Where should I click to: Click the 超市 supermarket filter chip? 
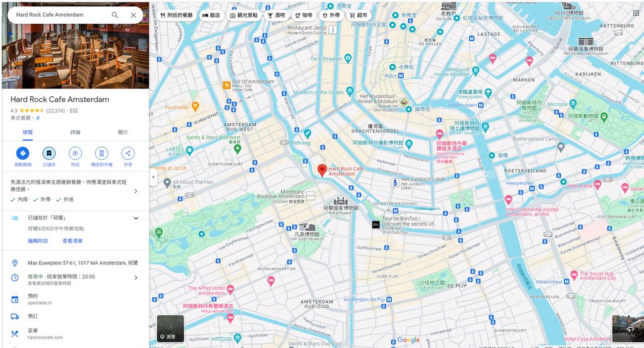coord(358,15)
